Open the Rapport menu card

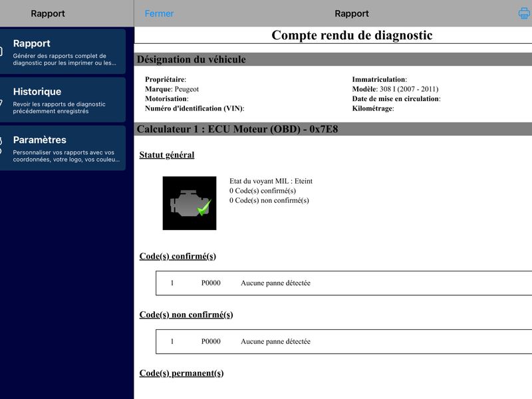coord(63,52)
